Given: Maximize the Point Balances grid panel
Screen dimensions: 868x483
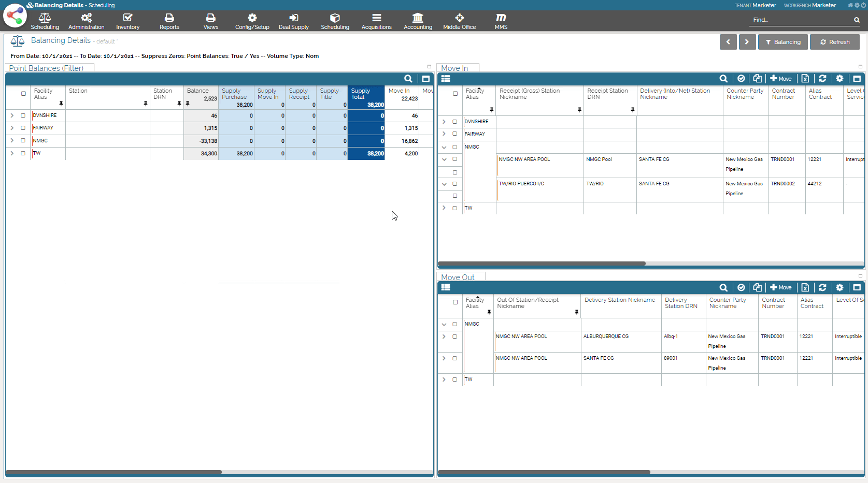Looking at the screenshot, I should pos(425,79).
